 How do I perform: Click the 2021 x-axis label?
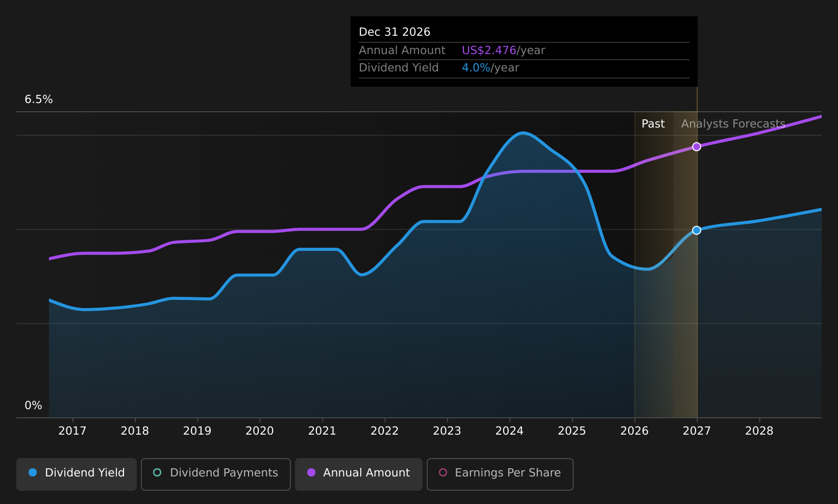coord(322,431)
